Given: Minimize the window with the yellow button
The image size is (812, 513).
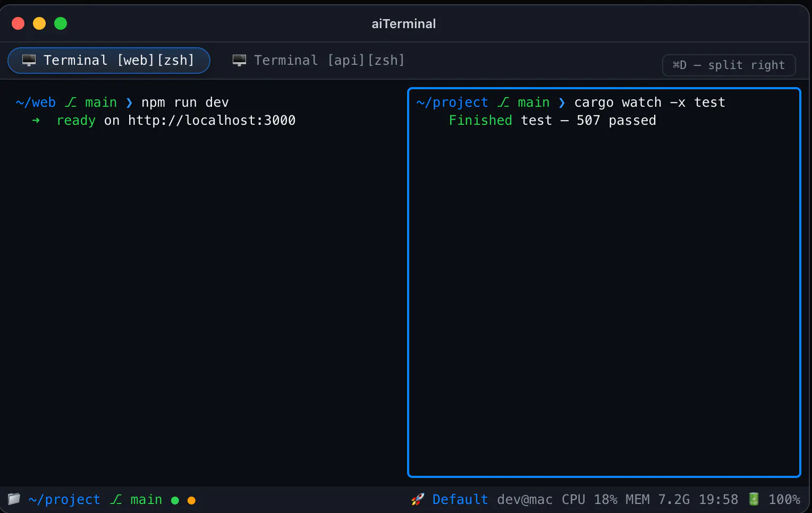Looking at the screenshot, I should (x=39, y=23).
